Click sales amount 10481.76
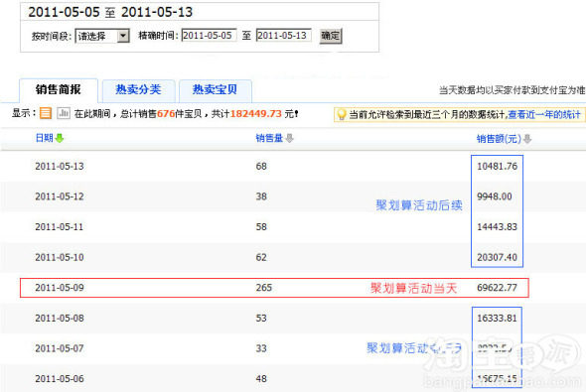Viewport: 586px width, 392px height. coord(497,166)
